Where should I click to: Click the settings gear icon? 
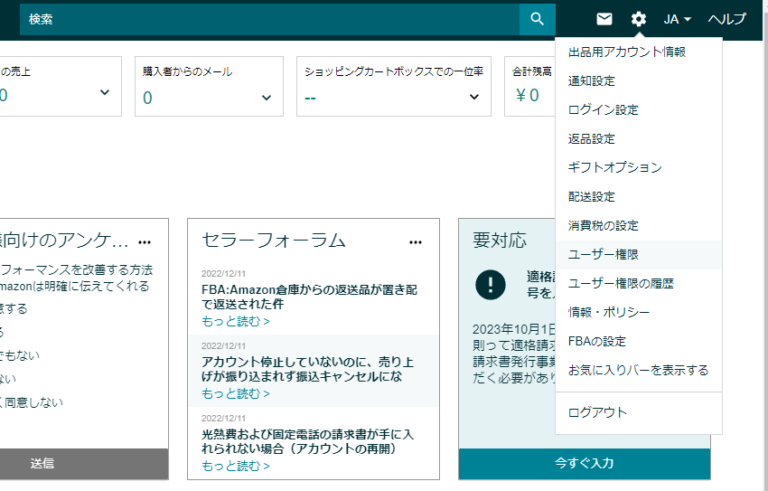[638, 19]
